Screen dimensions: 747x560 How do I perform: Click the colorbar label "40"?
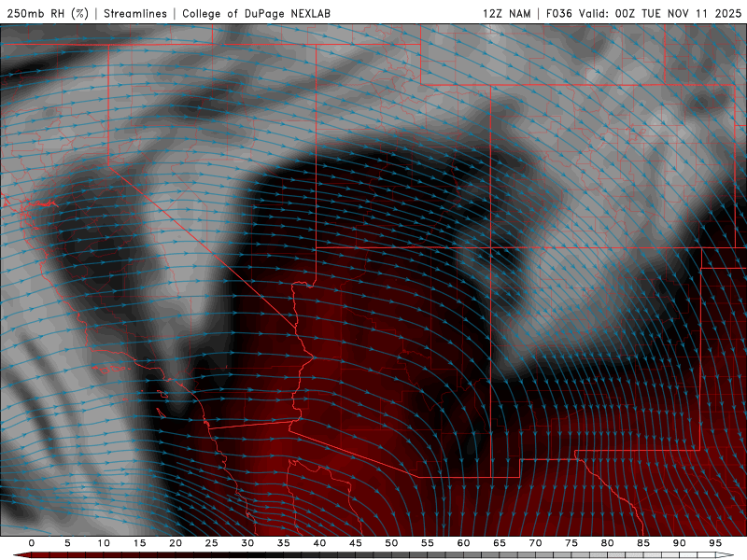319,543
